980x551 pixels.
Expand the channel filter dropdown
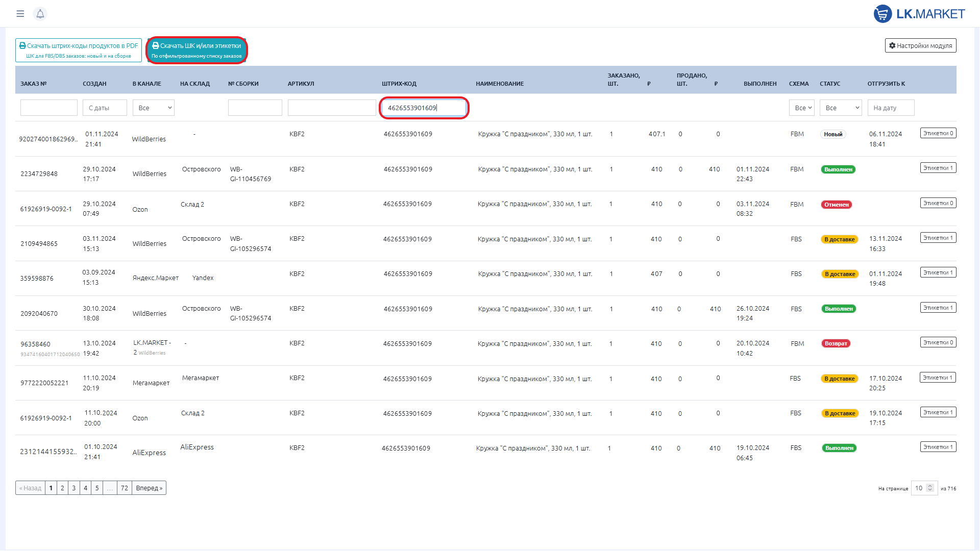tap(154, 108)
